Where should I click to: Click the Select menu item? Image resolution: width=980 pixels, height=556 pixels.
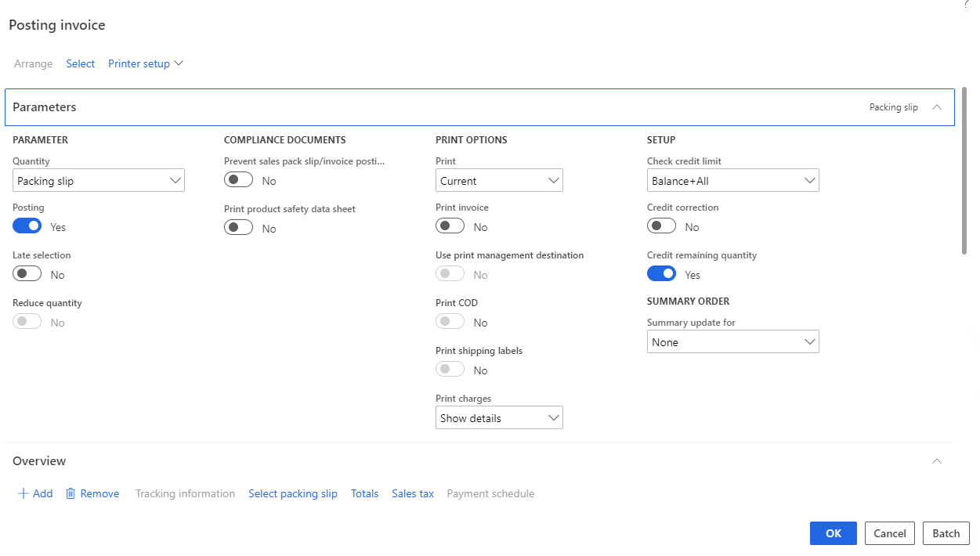[x=80, y=63]
